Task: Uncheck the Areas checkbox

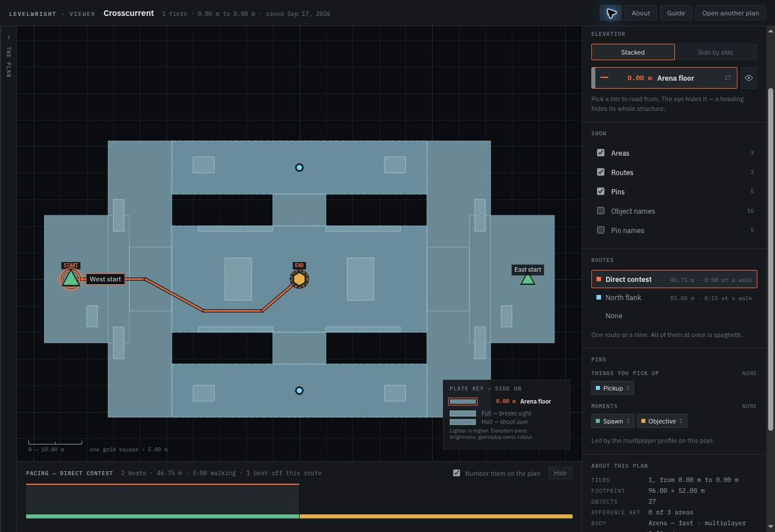Action: coord(600,153)
